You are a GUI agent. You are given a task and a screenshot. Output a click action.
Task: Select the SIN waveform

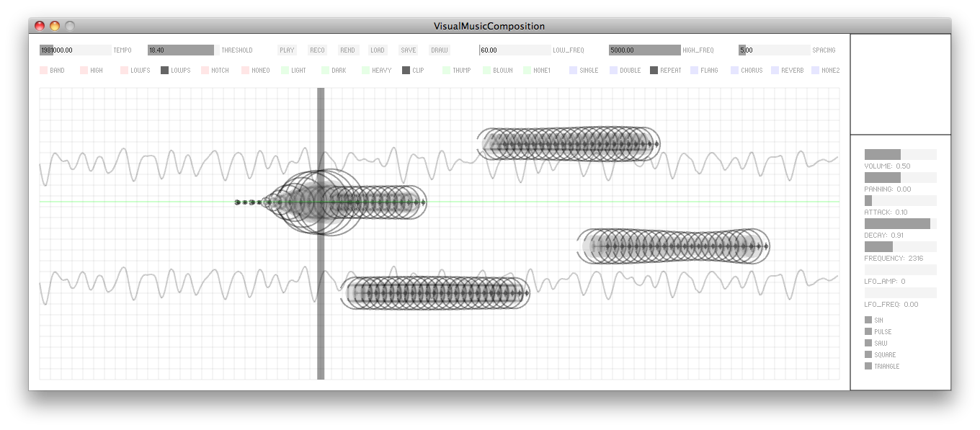(x=868, y=320)
